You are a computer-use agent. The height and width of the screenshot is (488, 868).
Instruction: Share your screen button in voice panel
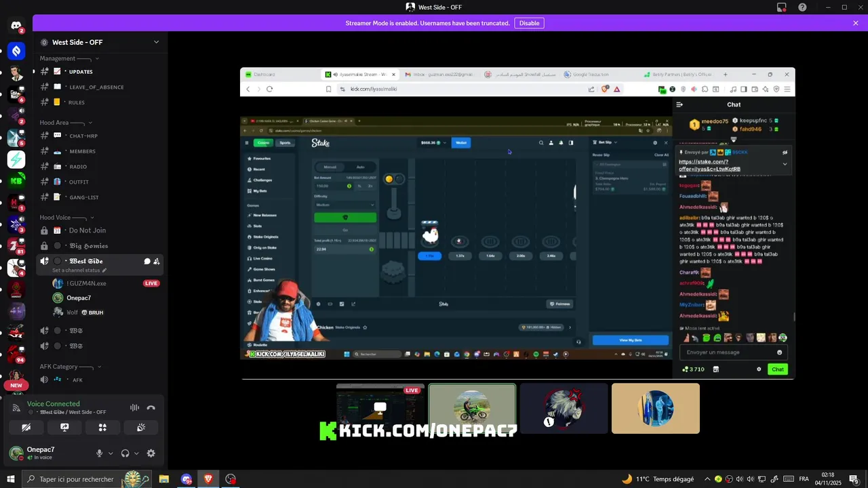click(x=64, y=428)
